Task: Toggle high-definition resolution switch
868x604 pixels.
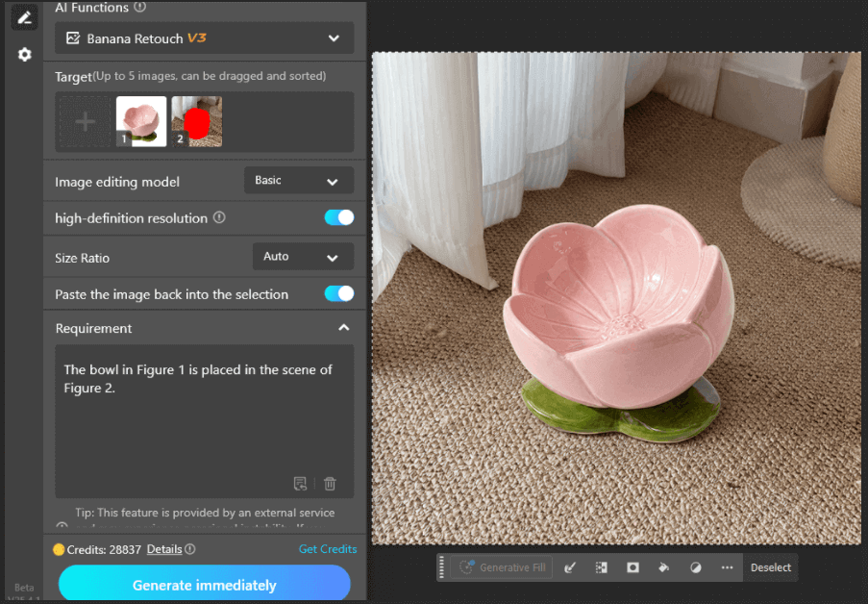Action: coord(339,218)
